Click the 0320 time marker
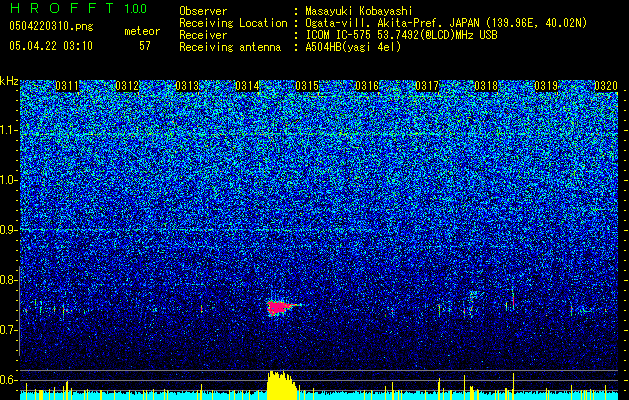 point(606,86)
